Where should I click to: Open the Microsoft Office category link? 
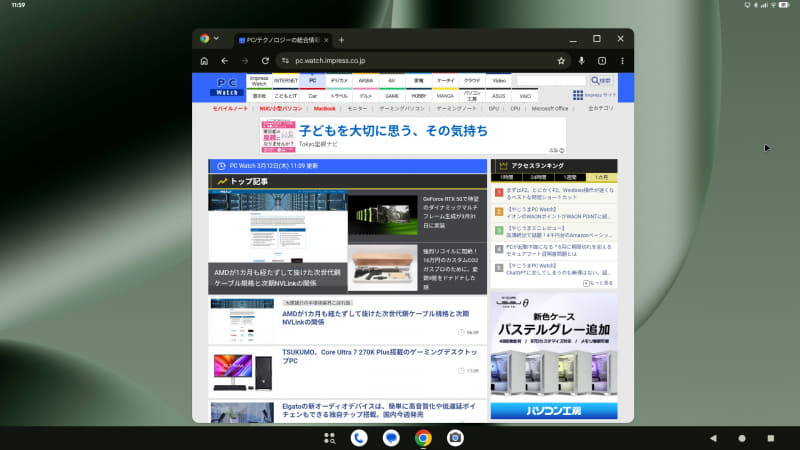coord(549,109)
